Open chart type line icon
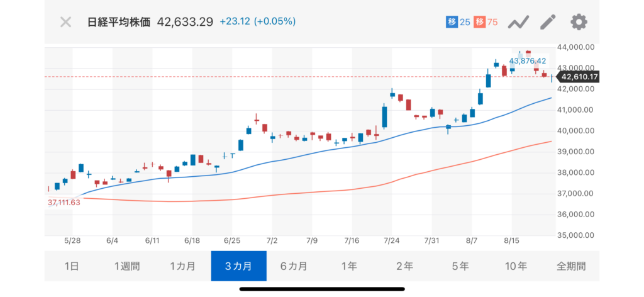The height and width of the screenshot is (297, 644). point(518,22)
